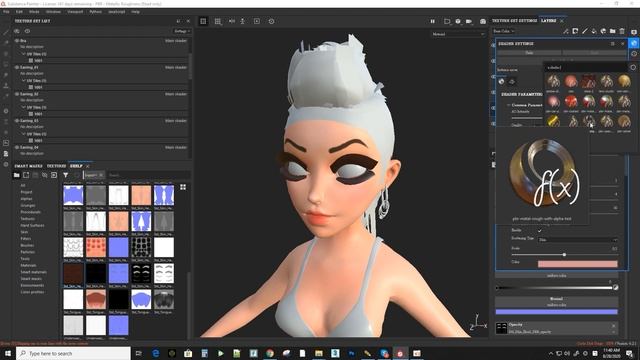Image resolution: width=640 pixels, height=360 pixels.
Task: Pause rendering with the pause icon
Action: [x=433, y=21]
